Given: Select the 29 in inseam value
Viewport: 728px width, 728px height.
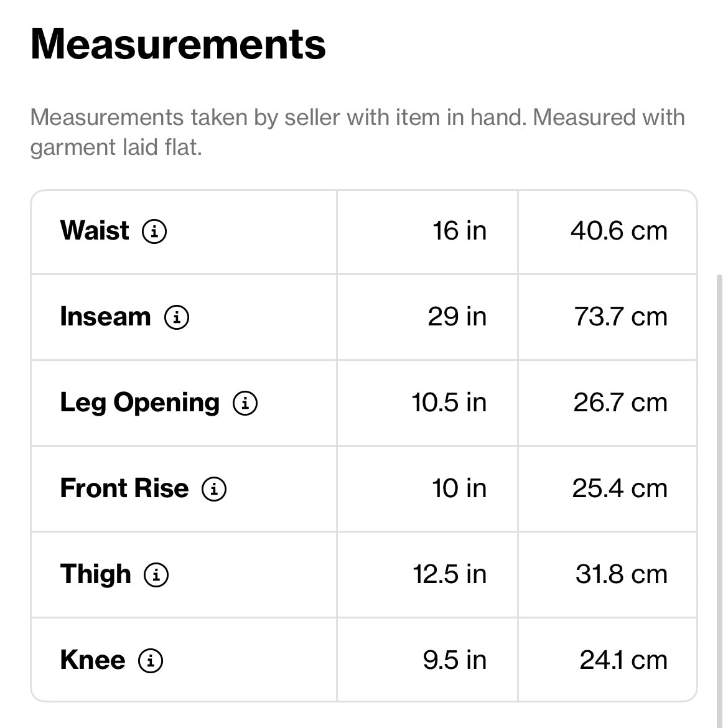Looking at the screenshot, I should point(457,317).
